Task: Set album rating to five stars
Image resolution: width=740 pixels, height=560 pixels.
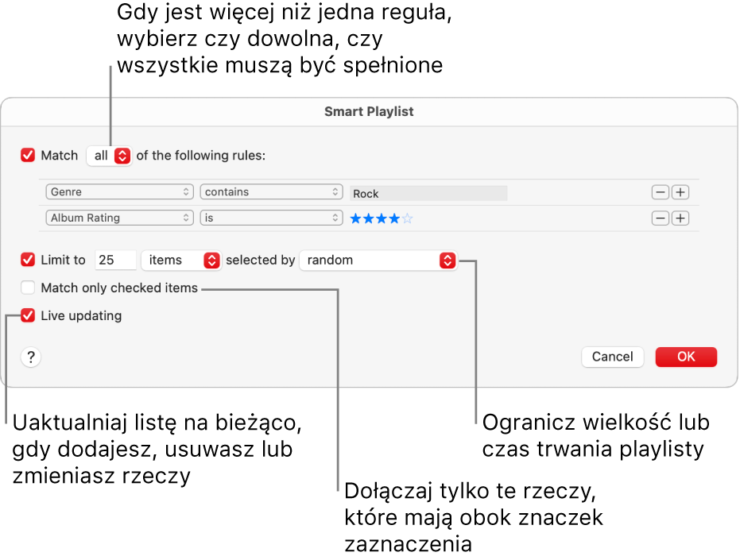Action: [407, 218]
